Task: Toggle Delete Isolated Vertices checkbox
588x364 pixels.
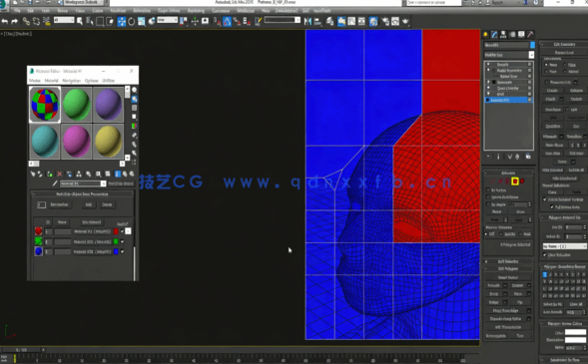Action: pyautogui.click(x=545, y=199)
